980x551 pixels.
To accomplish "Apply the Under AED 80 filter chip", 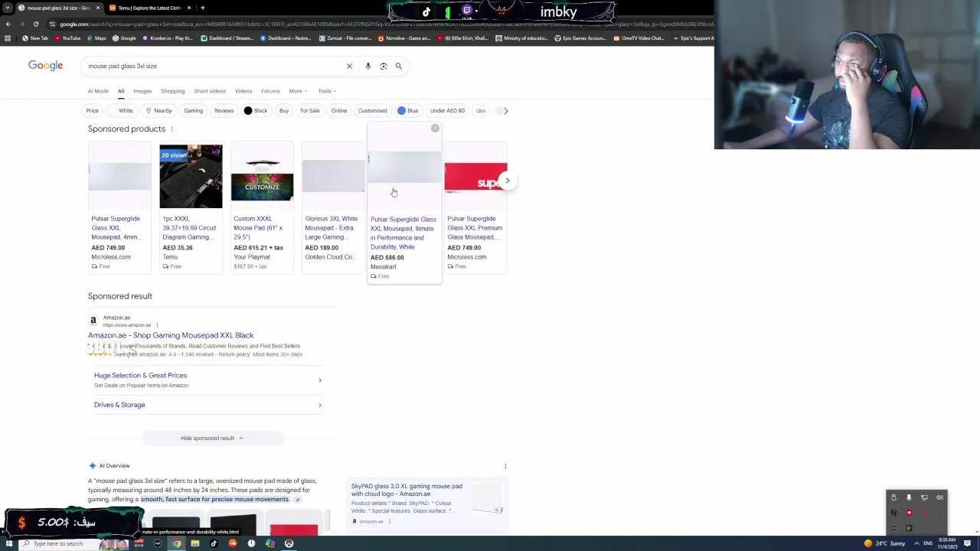I will point(447,111).
